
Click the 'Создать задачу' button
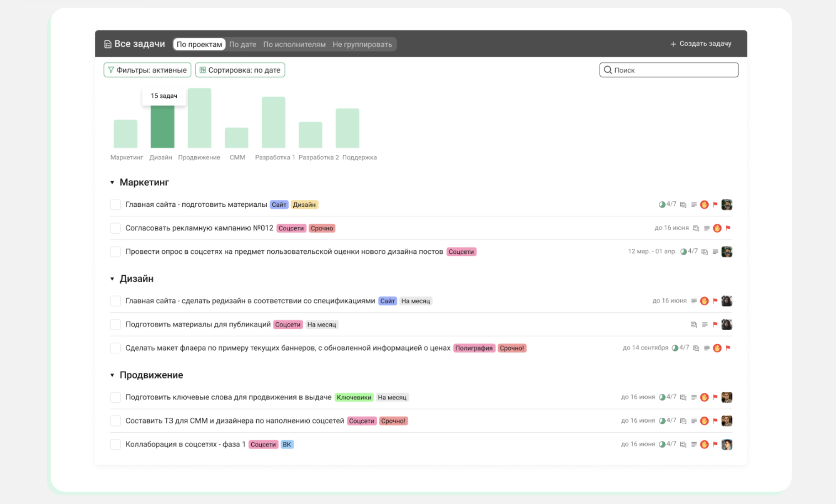pyautogui.click(x=701, y=44)
